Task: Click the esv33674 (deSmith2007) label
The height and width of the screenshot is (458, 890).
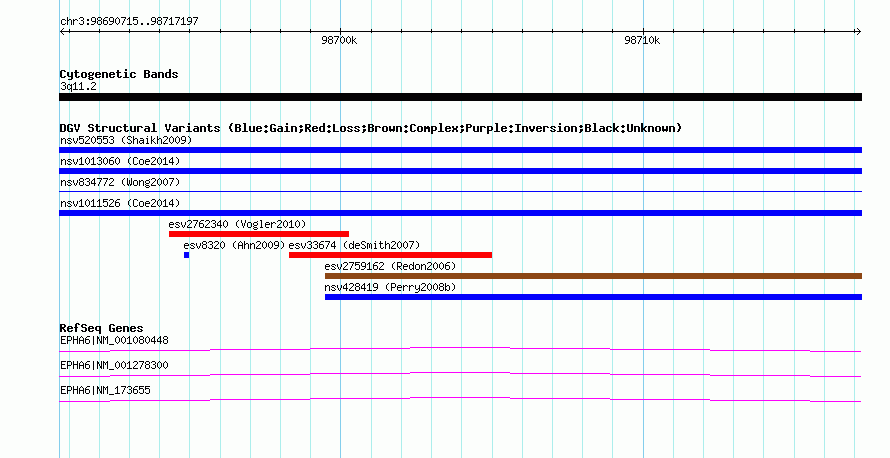Action: (x=355, y=245)
